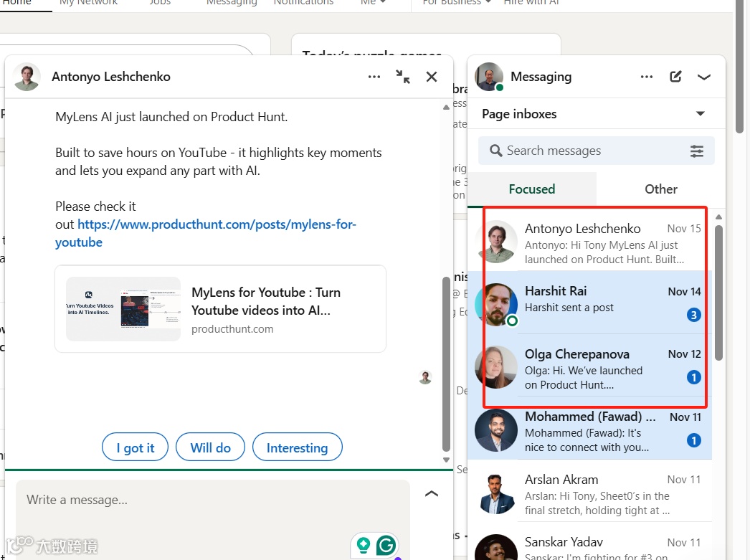Go to Messaging in top nav
Screen dimensions: 750x560
(232, 3)
